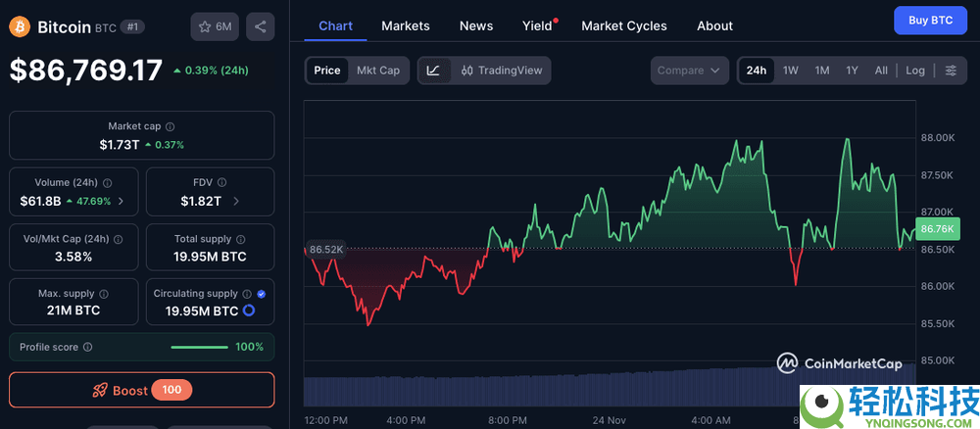Image resolution: width=980 pixels, height=429 pixels.
Task: Click the star watchlist button showing 6M
Action: coord(215,26)
